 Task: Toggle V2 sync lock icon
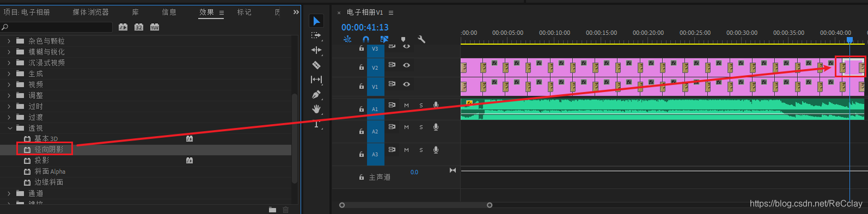[392, 64]
